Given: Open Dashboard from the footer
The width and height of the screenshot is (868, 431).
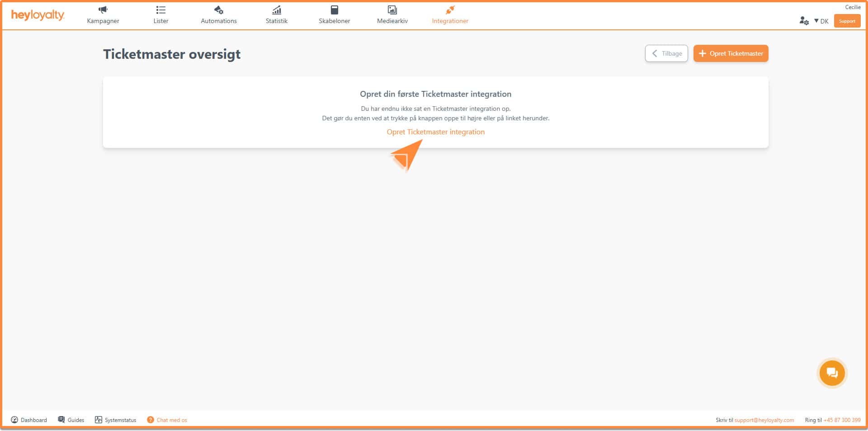Looking at the screenshot, I should pos(29,420).
